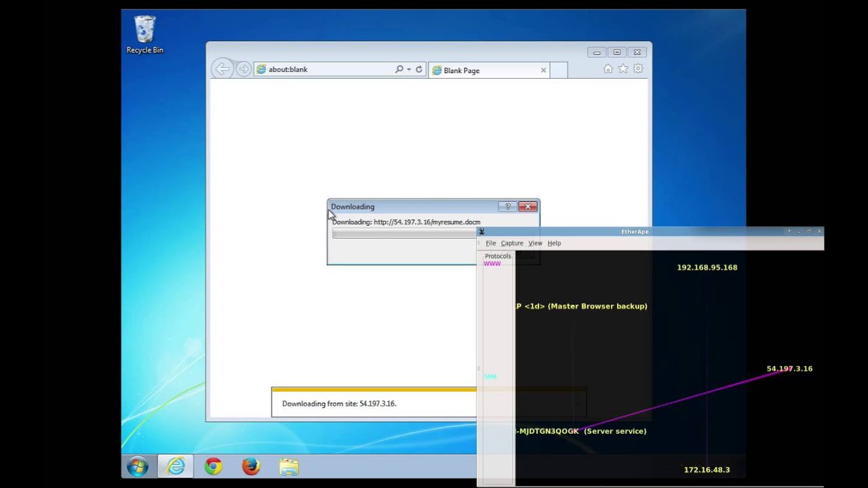Open the Favorites star
Image resolution: width=868 pixels, height=488 pixels.
tap(623, 68)
